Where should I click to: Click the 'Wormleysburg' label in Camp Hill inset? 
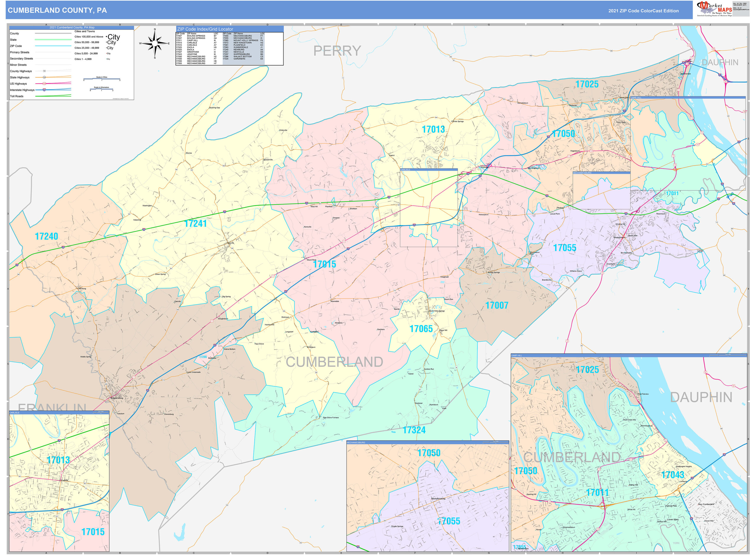coord(646,426)
